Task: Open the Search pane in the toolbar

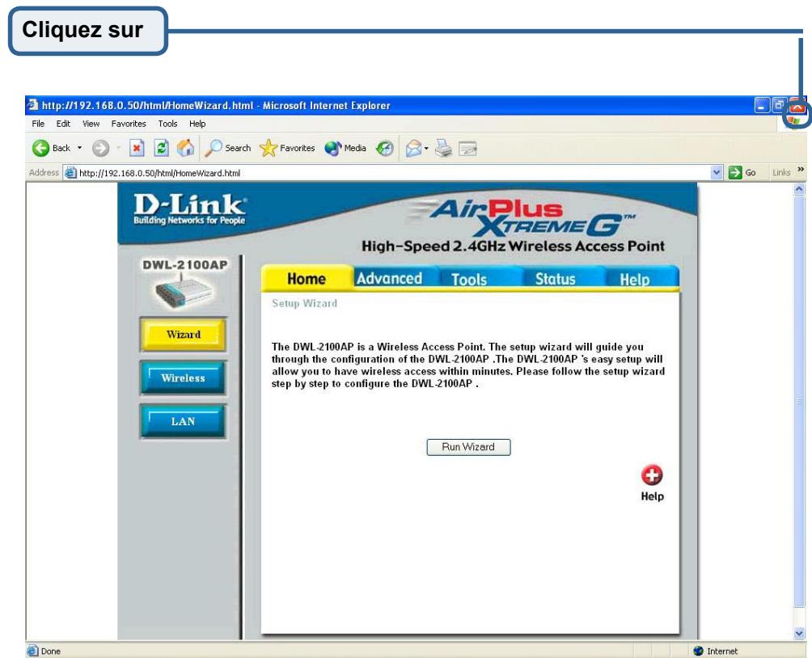Action: [x=228, y=148]
